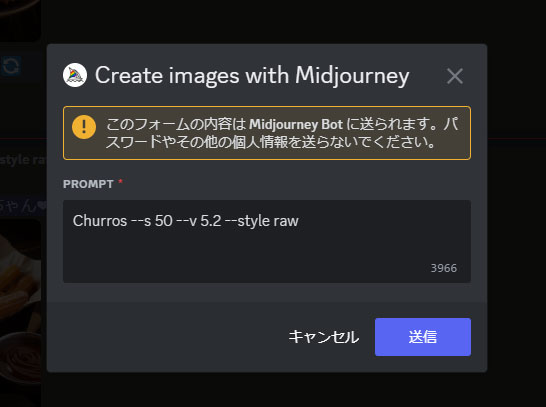Image resolution: width=546 pixels, height=407 pixels.
Task: Click the prompt text box containing Churros
Action: coord(267,241)
